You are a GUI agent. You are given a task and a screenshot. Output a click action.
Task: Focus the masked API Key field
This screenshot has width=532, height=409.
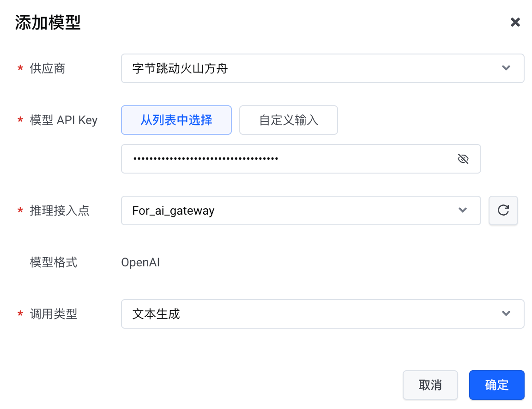[286, 159]
